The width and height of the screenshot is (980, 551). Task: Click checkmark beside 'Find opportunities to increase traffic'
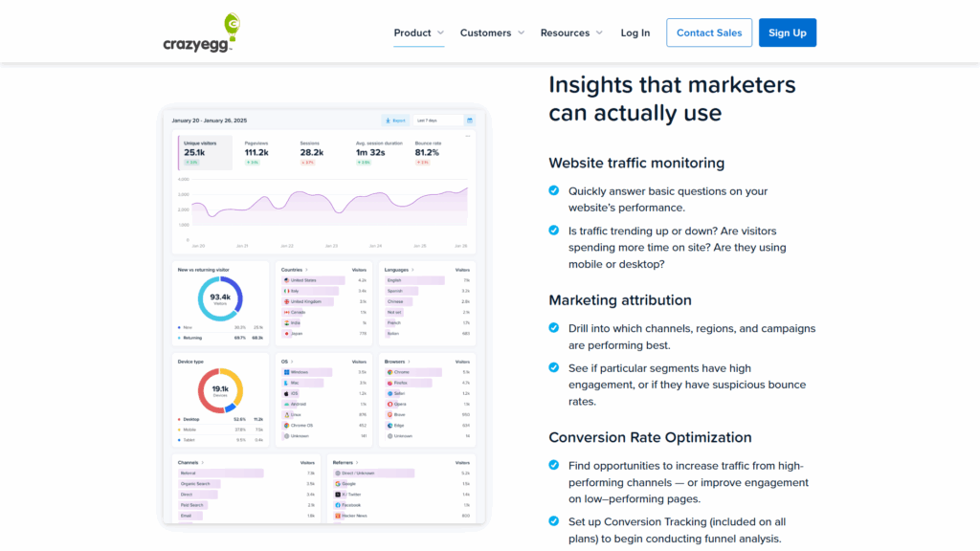pos(554,465)
